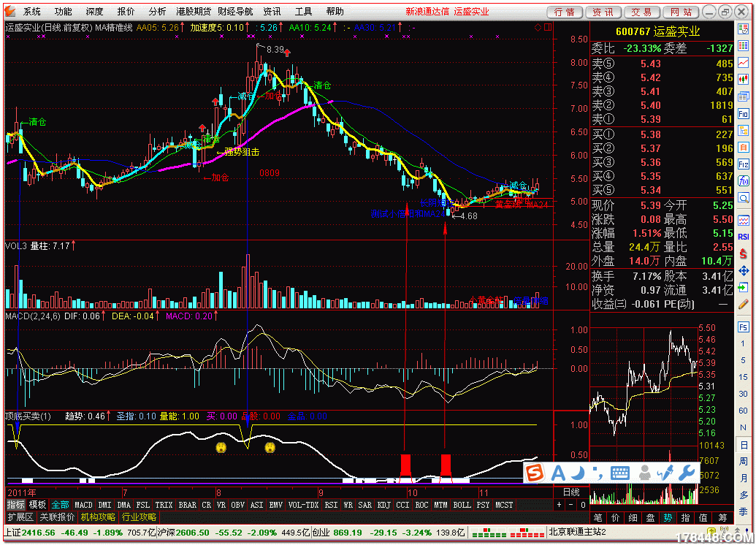
Task: Switch to the VOL-TDX indicator tab
Action: 303,505
